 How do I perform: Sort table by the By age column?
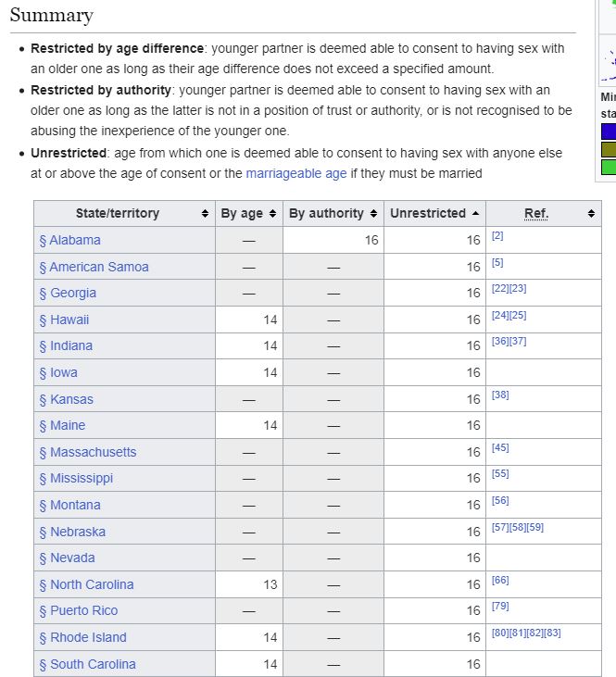point(272,213)
